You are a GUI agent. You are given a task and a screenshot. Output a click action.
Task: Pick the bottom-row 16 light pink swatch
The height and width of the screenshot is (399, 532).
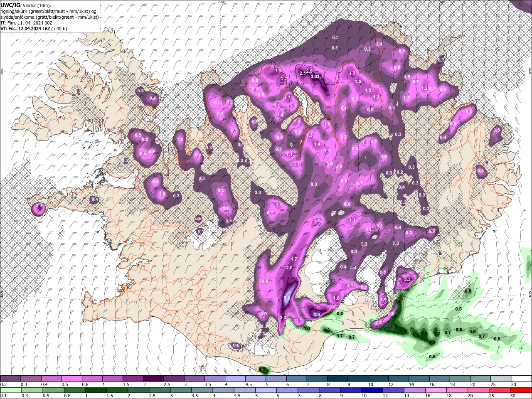[x=436, y=391]
